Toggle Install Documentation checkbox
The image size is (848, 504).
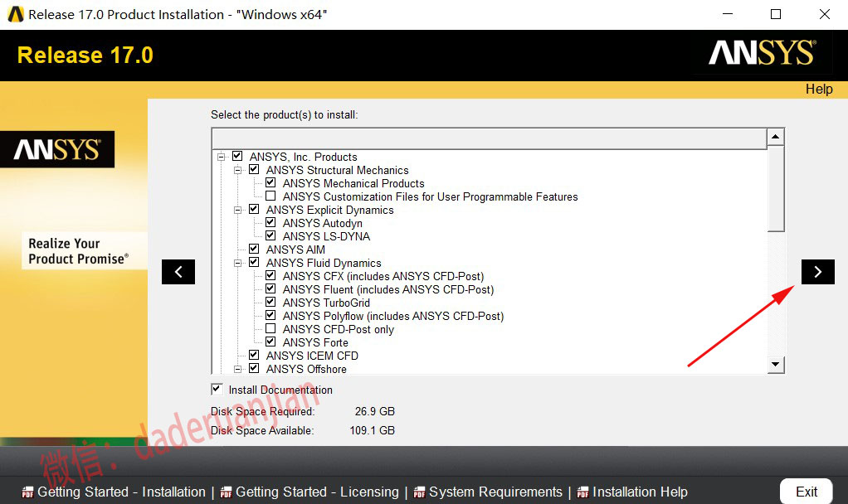point(217,389)
